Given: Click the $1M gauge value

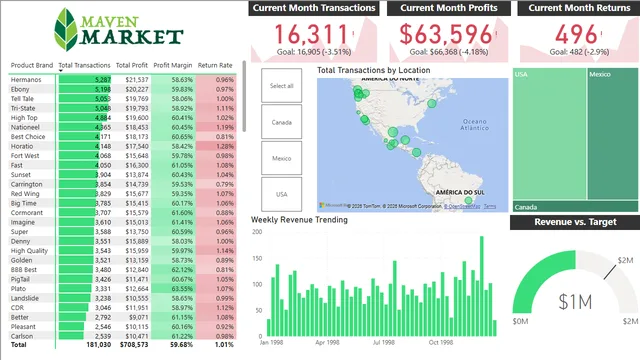Looking at the screenshot, I should [x=575, y=302].
